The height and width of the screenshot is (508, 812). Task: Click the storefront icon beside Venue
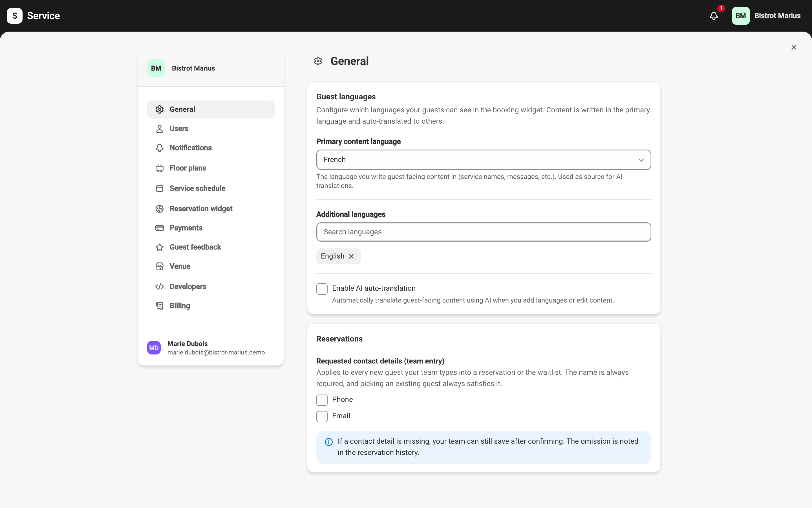pyautogui.click(x=159, y=266)
